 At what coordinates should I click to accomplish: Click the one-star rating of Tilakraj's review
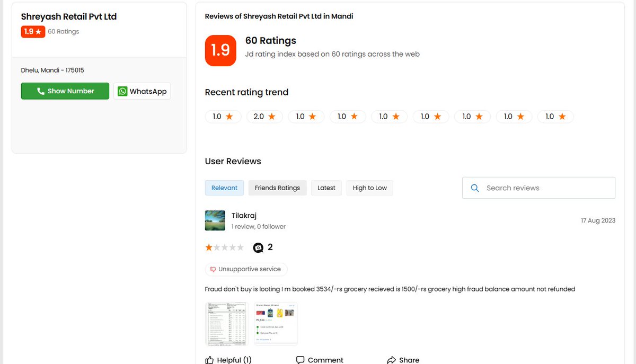[224, 247]
